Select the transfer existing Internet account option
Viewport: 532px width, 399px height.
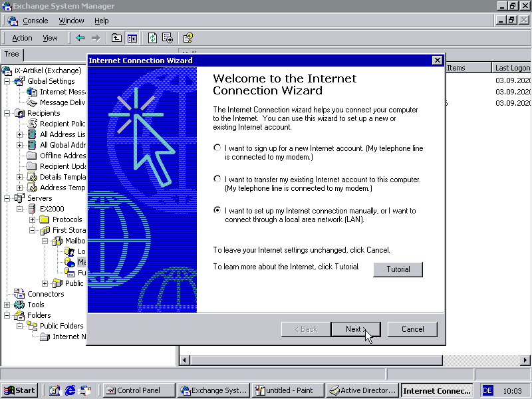(217, 179)
